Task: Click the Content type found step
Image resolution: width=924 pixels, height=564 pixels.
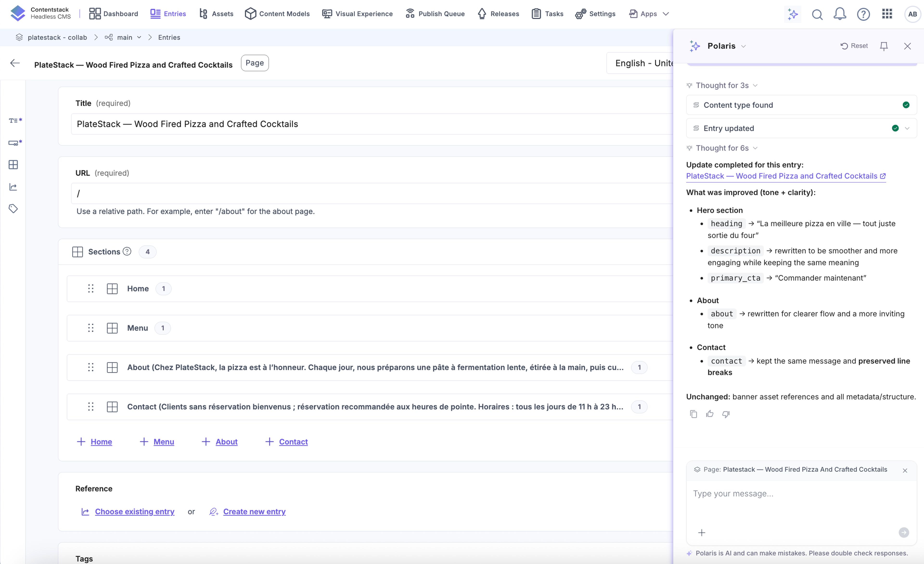Action: pyautogui.click(x=801, y=105)
